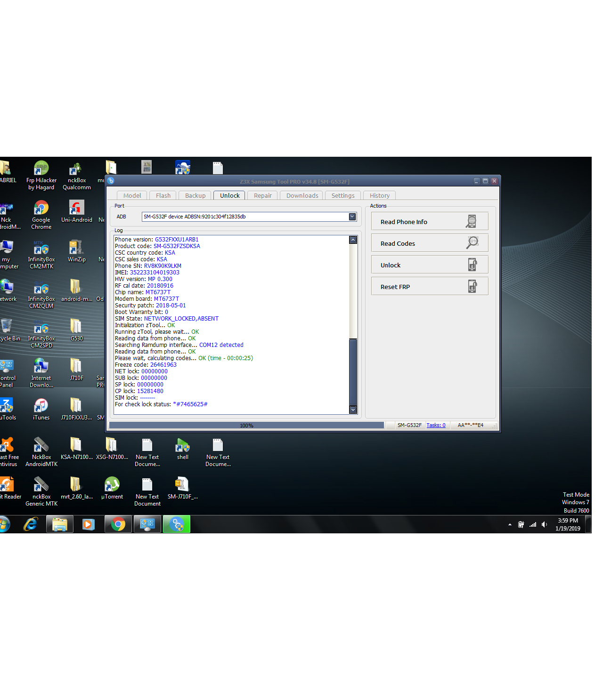Click the AA**-**E4 status bar entry
This screenshot has height=700, width=603.
pyautogui.click(x=471, y=425)
